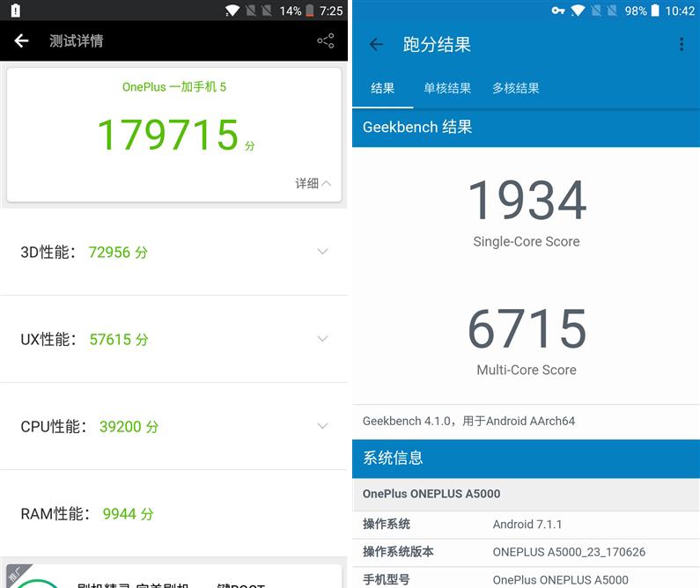Tap the share icon in AnTuTu header
The width and height of the screenshot is (700, 588).
[x=326, y=40]
